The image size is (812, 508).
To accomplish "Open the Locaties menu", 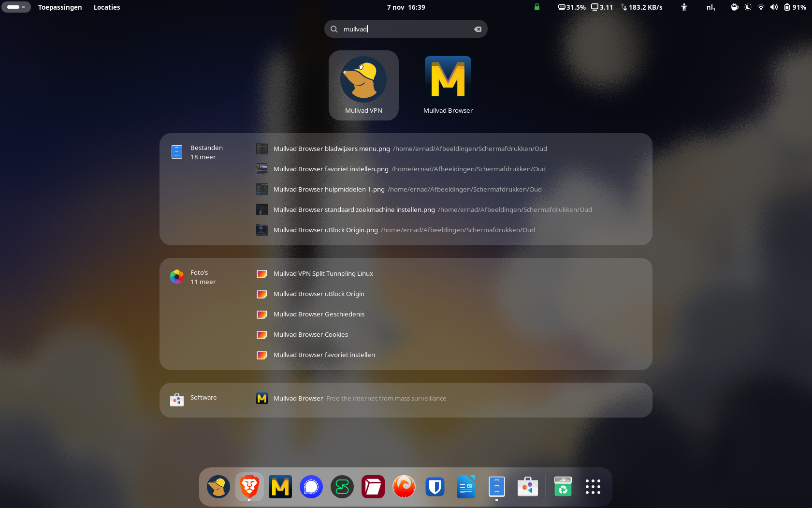I will [x=107, y=7].
